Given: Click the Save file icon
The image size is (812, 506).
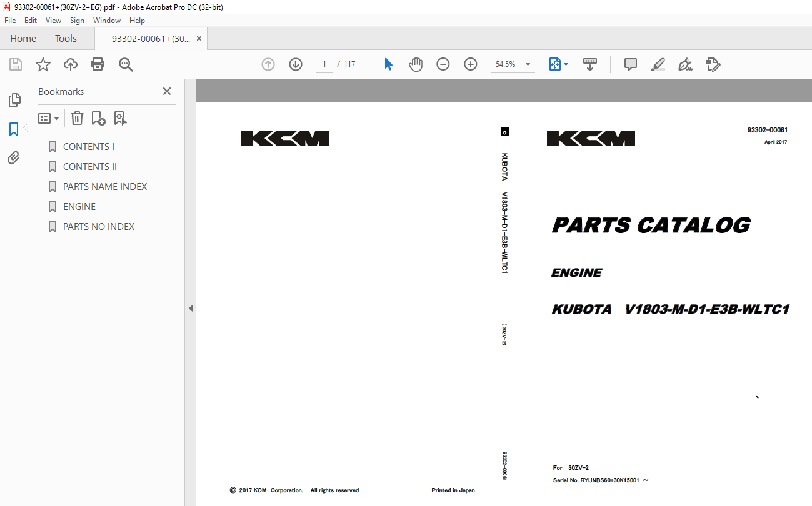Looking at the screenshot, I should tap(16, 64).
